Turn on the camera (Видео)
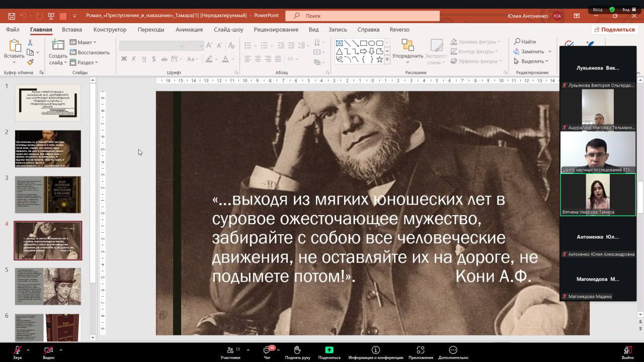Image resolution: width=644 pixels, height=362 pixels. click(x=48, y=350)
